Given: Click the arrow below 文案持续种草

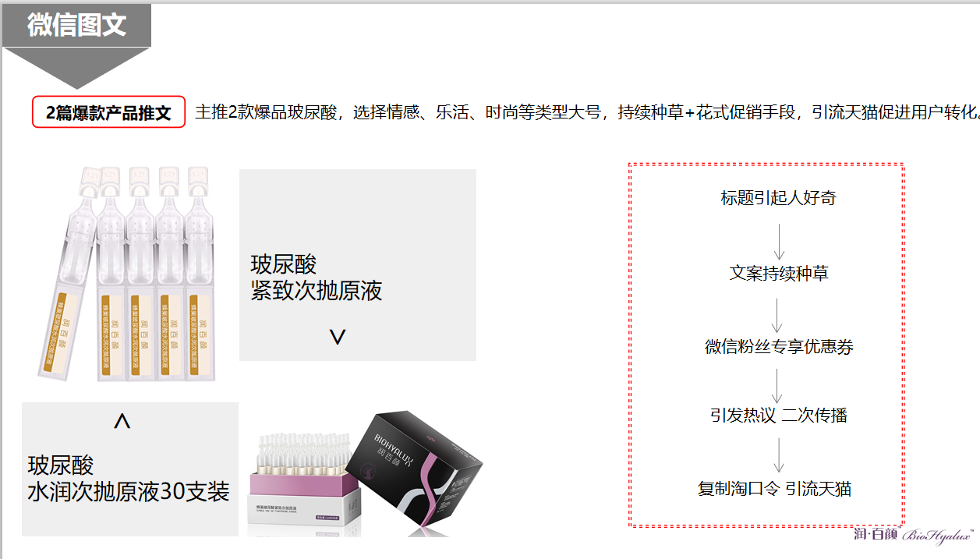Looking at the screenshot, I should [x=778, y=315].
